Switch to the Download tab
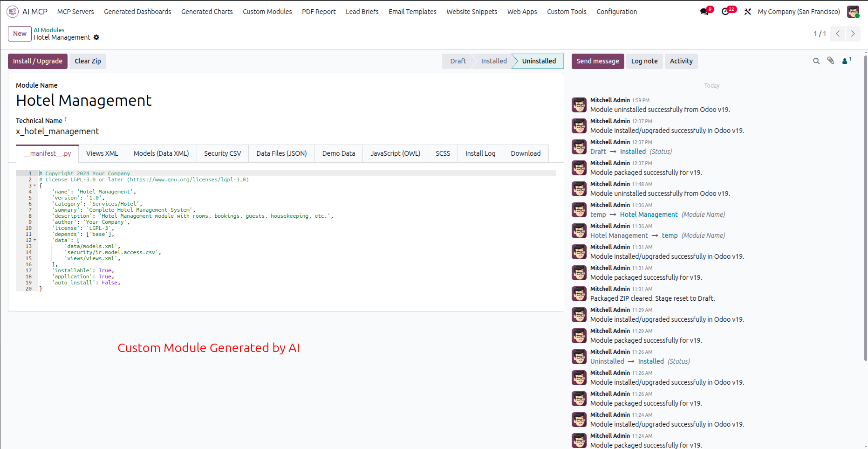The image size is (868, 449). 526,153
